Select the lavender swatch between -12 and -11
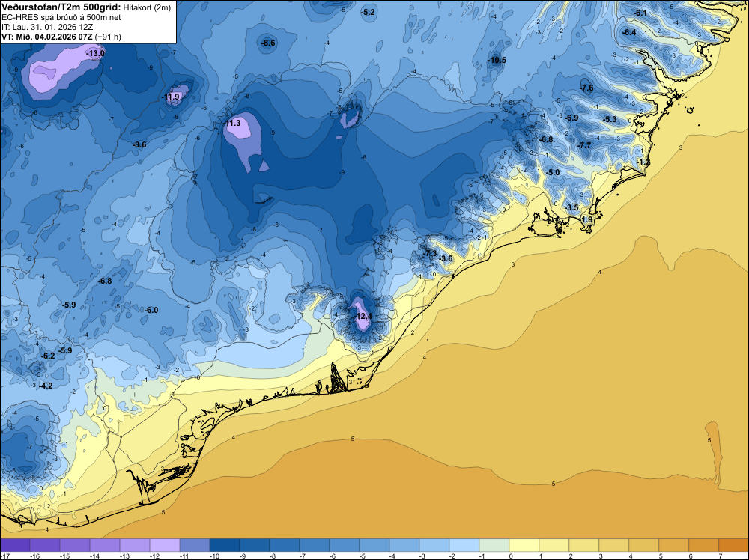This screenshot has width=749, height=560. pos(164,545)
